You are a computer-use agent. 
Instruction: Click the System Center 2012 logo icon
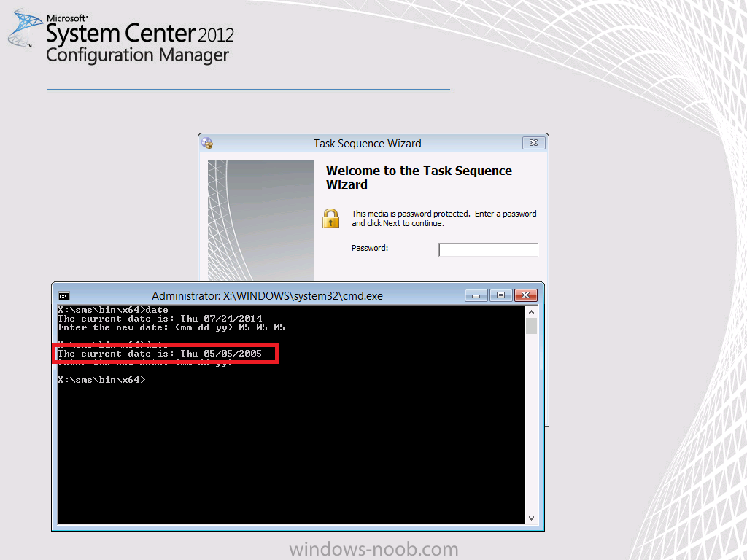tap(25, 28)
